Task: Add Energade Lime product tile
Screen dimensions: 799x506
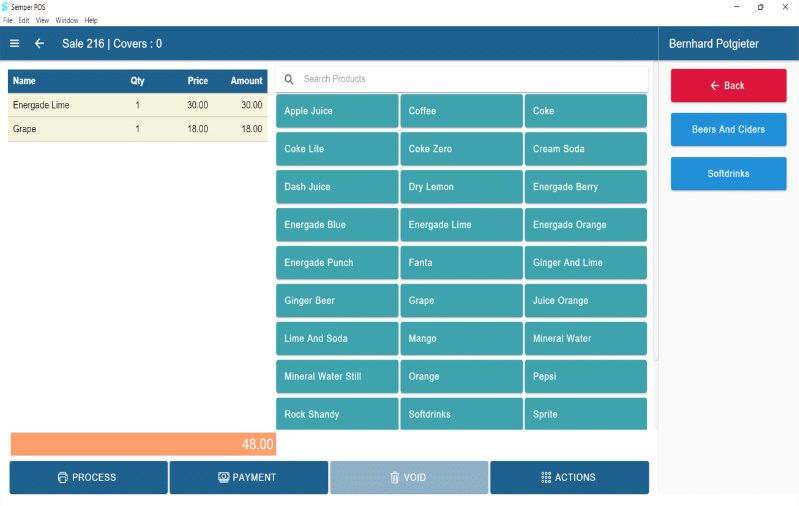Action: tap(461, 225)
